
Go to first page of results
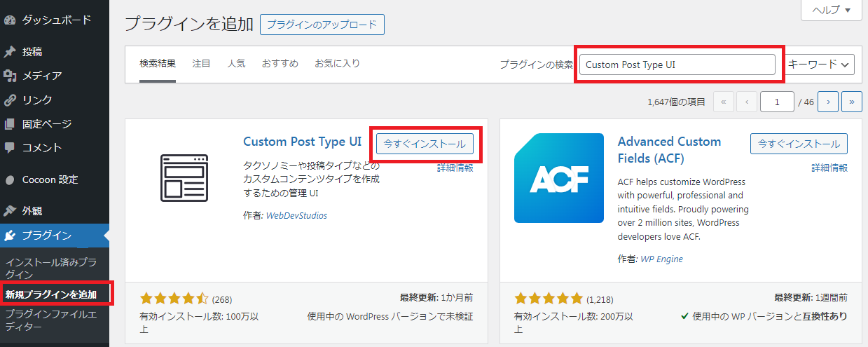[724, 102]
